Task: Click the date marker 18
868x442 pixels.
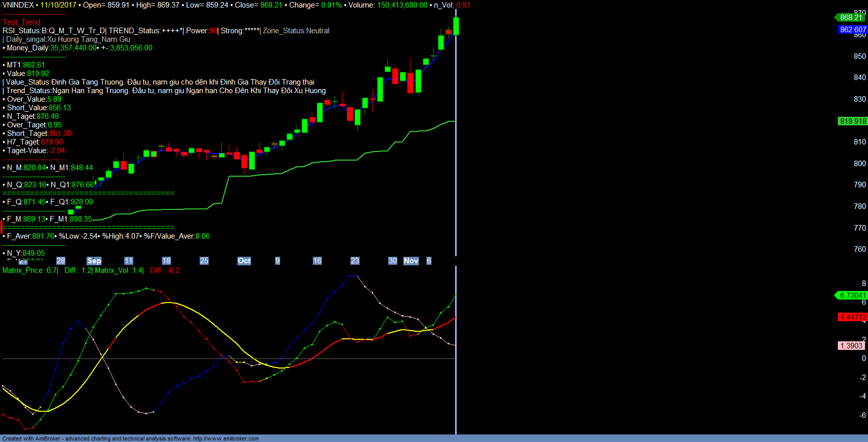Action: (166, 261)
